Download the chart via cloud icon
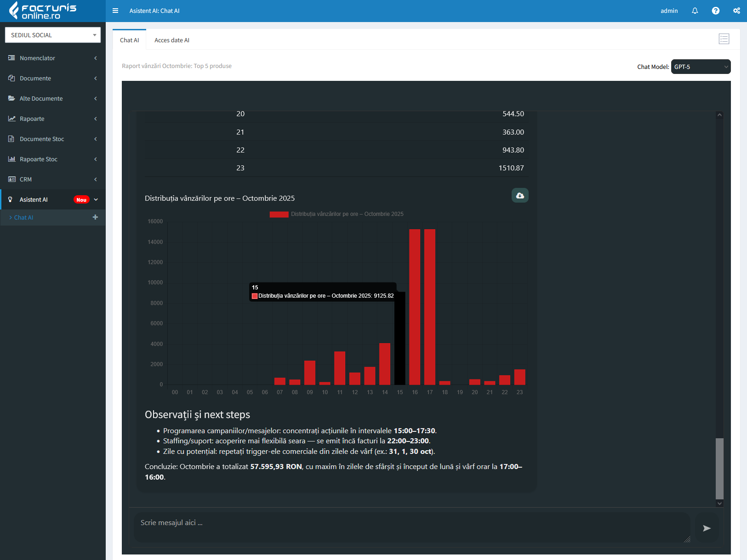Viewport: 747px width, 560px height. 520,195
